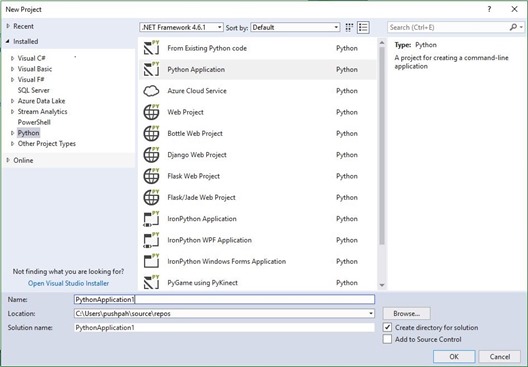528x367 pixels.
Task: Click the template list scrollbar thumb
Action: 382,145
